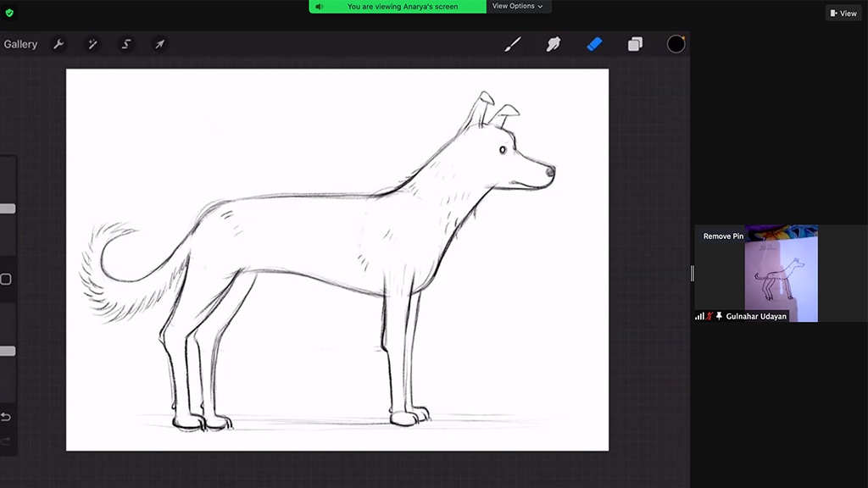
Task: Click the panel divider resize handle
Action: click(692, 273)
